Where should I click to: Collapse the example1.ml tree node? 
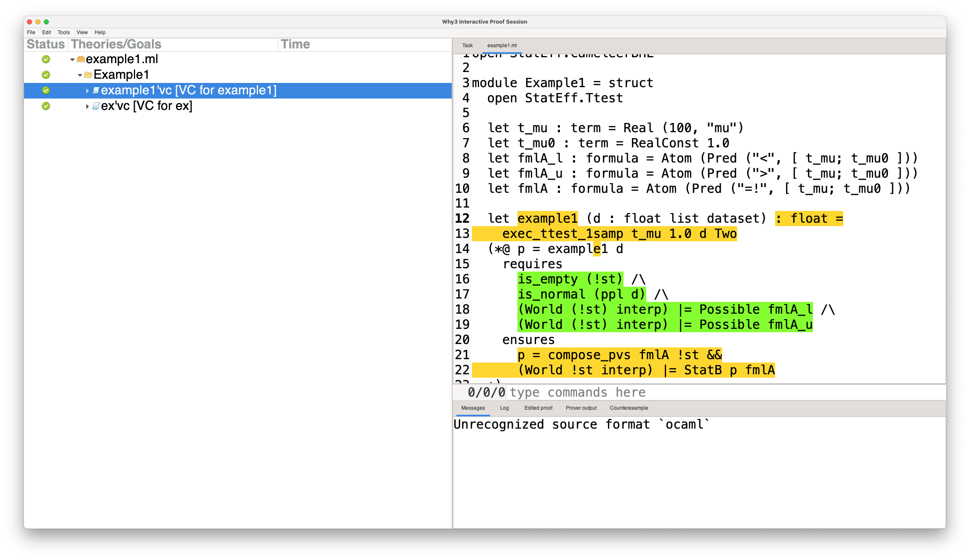tap(72, 60)
